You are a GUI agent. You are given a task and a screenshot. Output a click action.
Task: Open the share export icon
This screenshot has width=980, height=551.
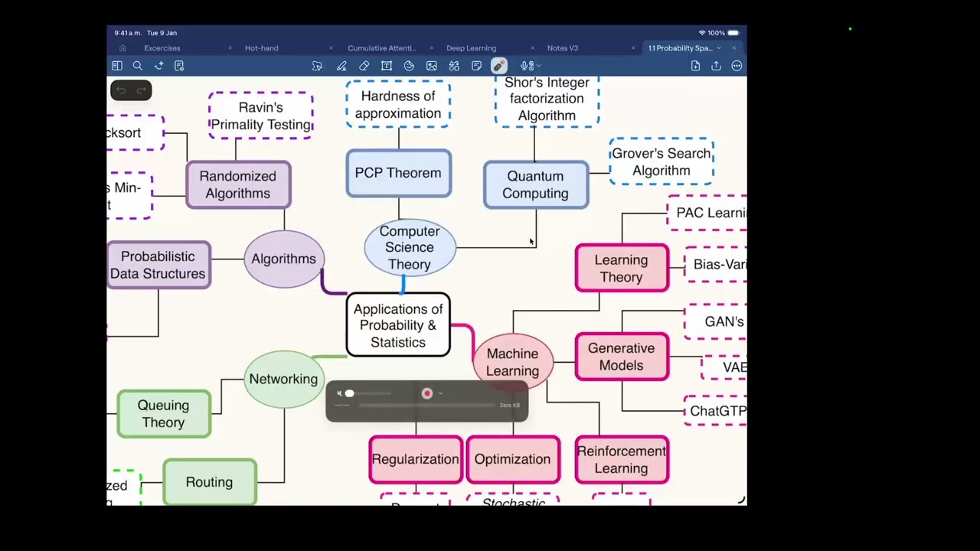[716, 66]
